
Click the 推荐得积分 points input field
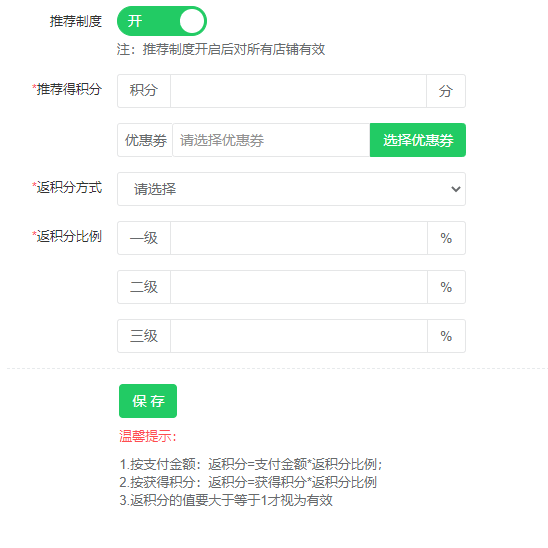[x=298, y=91]
